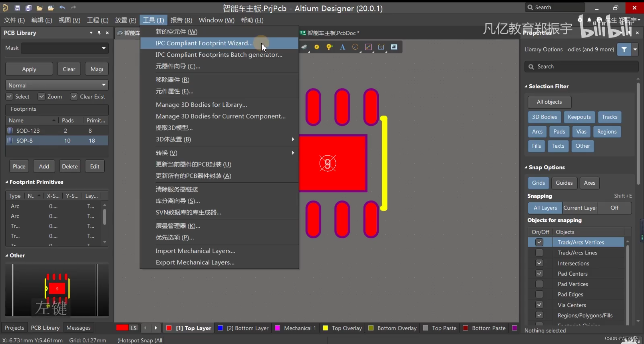This screenshot has height=344, width=644.
Task: Choose Manage 3D Bodies for Library
Action: [219, 104]
